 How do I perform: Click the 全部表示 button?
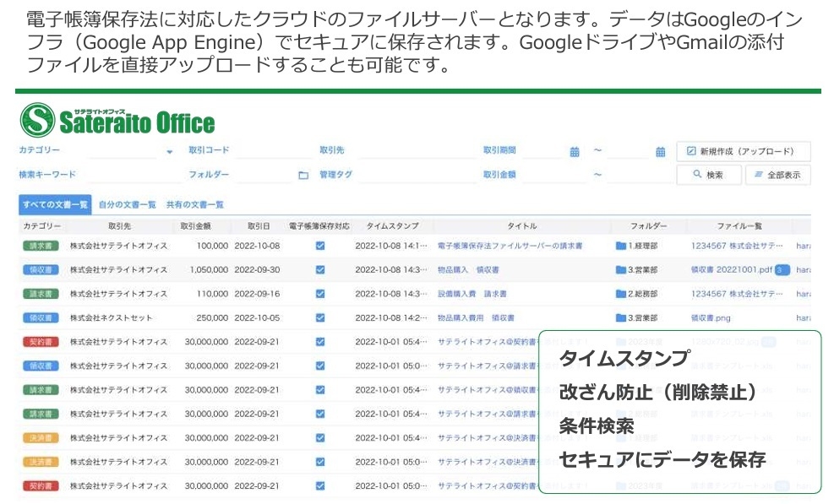(777, 175)
